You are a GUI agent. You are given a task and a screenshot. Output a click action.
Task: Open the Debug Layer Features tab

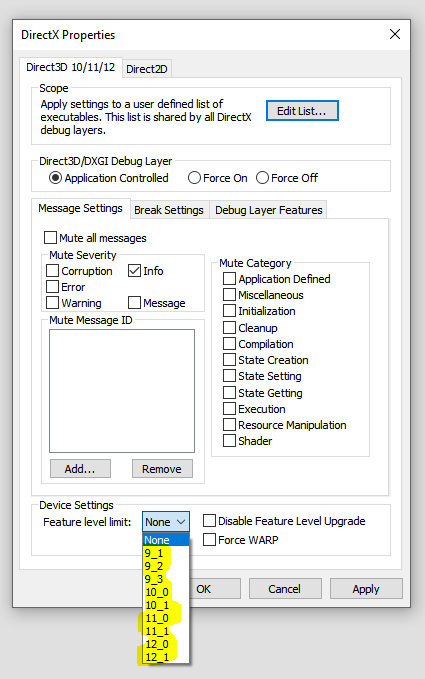pyautogui.click(x=269, y=210)
